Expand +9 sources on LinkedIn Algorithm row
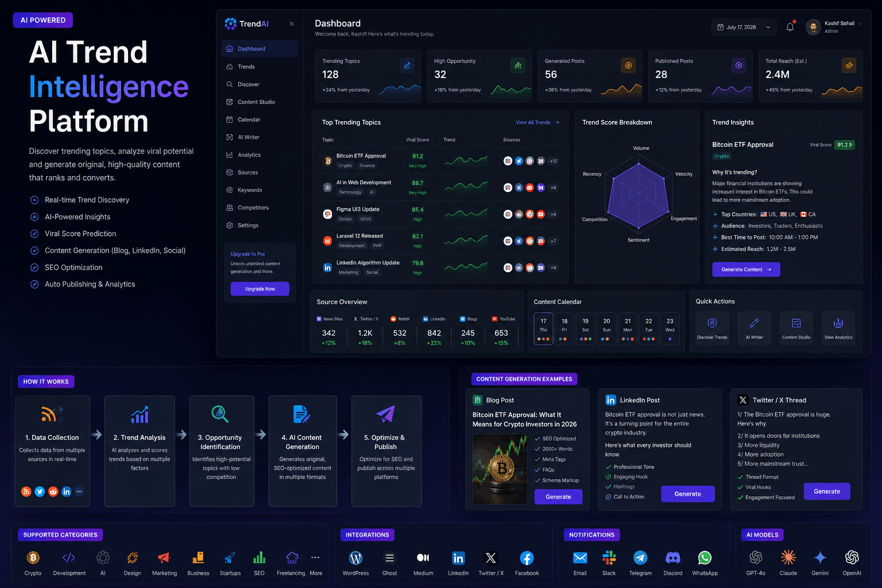The height and width of the screenshot is (588, 882). click(x=554, y=268)
